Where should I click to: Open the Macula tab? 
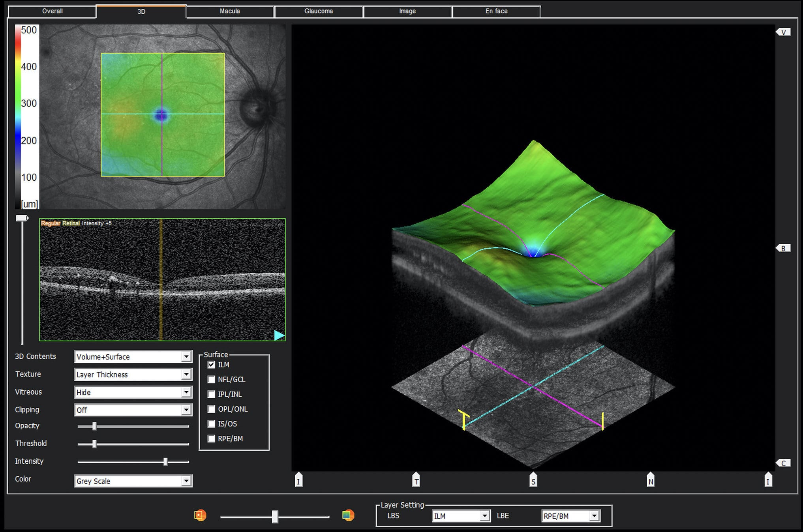[x=230, y=11]
